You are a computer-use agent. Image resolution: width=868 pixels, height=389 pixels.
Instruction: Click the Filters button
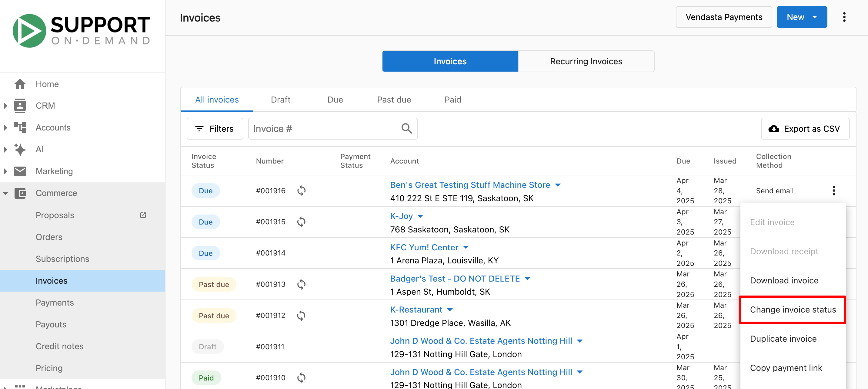click(x=215, y=129)
